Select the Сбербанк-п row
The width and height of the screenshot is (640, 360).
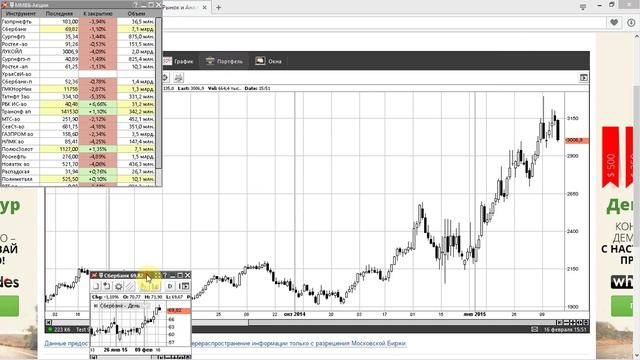point(78,82)
